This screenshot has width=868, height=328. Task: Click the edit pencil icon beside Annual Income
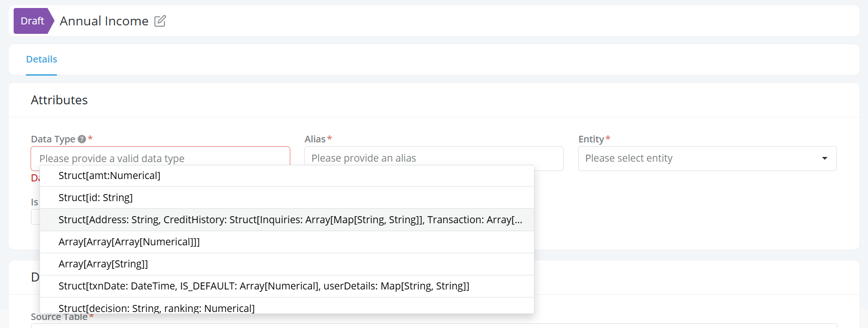160,21
